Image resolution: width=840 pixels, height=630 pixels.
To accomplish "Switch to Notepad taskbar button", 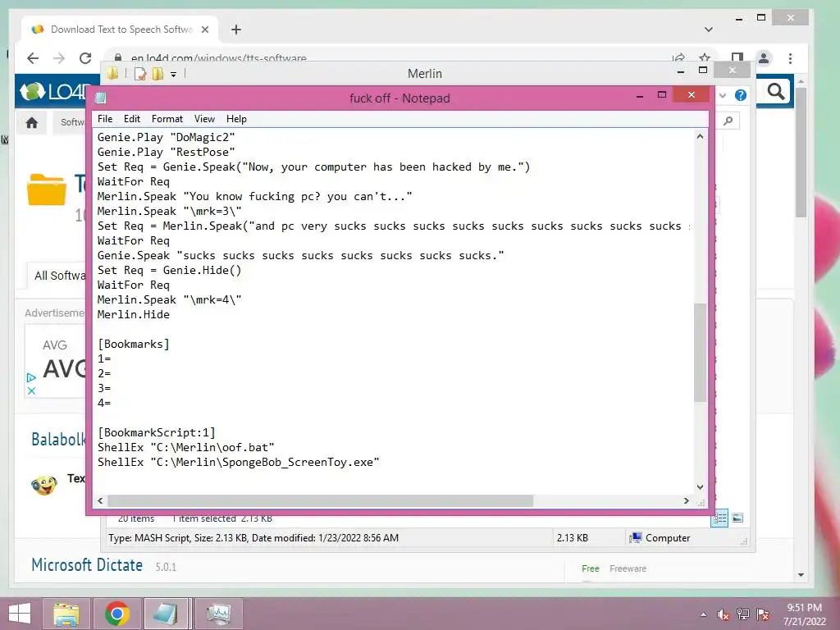I will click(167, 614).
